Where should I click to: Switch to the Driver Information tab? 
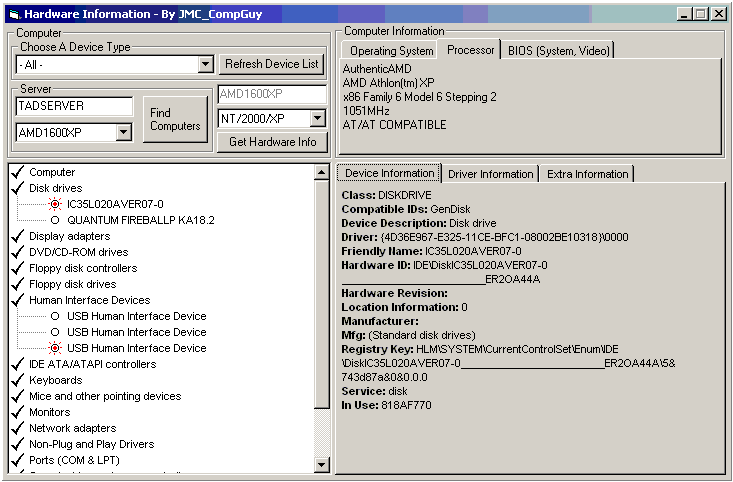tap(490, 174)
